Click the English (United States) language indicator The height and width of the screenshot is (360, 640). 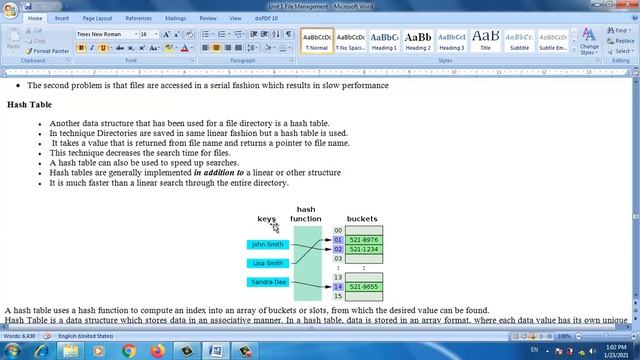[86, 336]
